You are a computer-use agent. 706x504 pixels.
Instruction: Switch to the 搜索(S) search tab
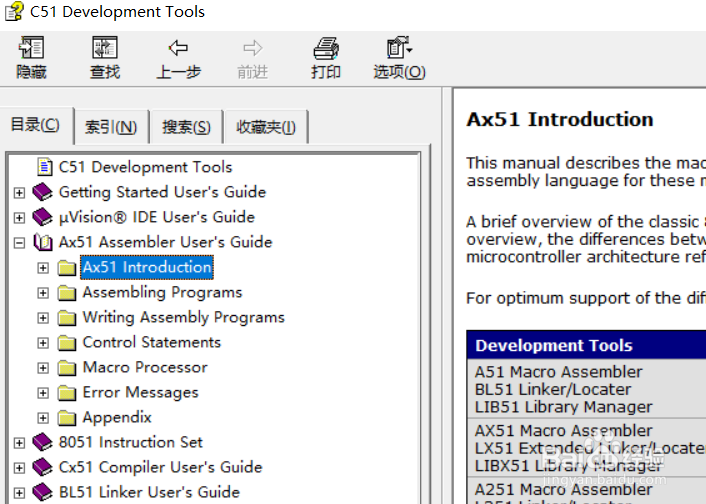point(186,127)
